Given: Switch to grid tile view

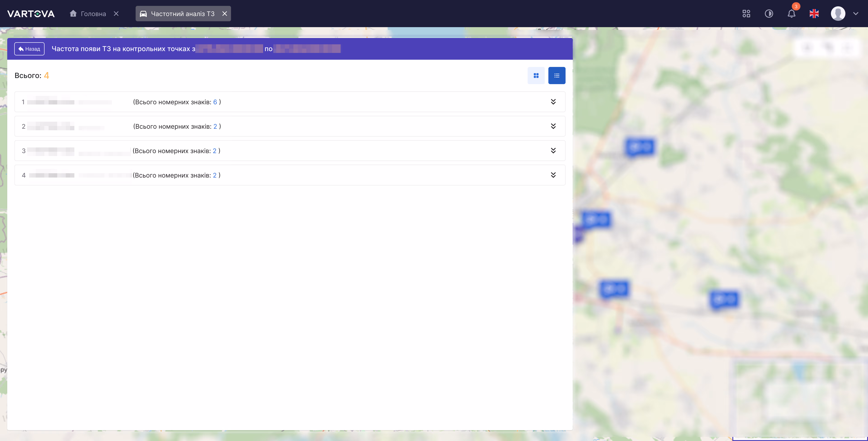Looking at the screenshot, I should 536,76.
